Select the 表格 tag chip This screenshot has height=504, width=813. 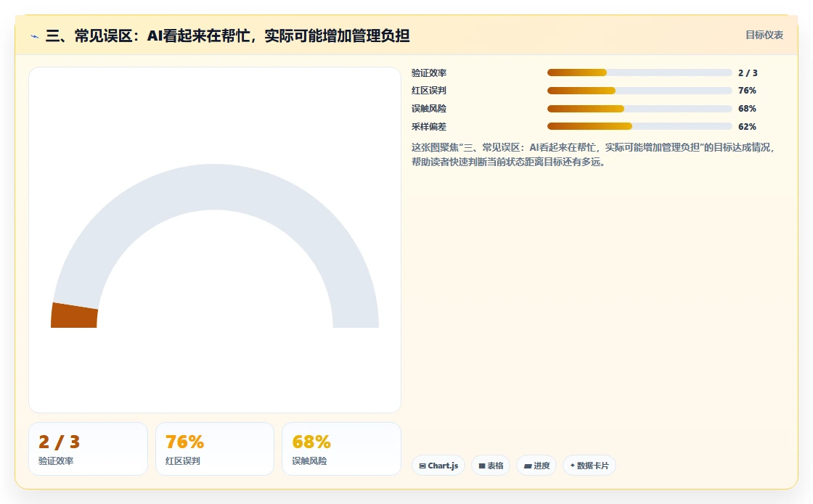[491, 466]
